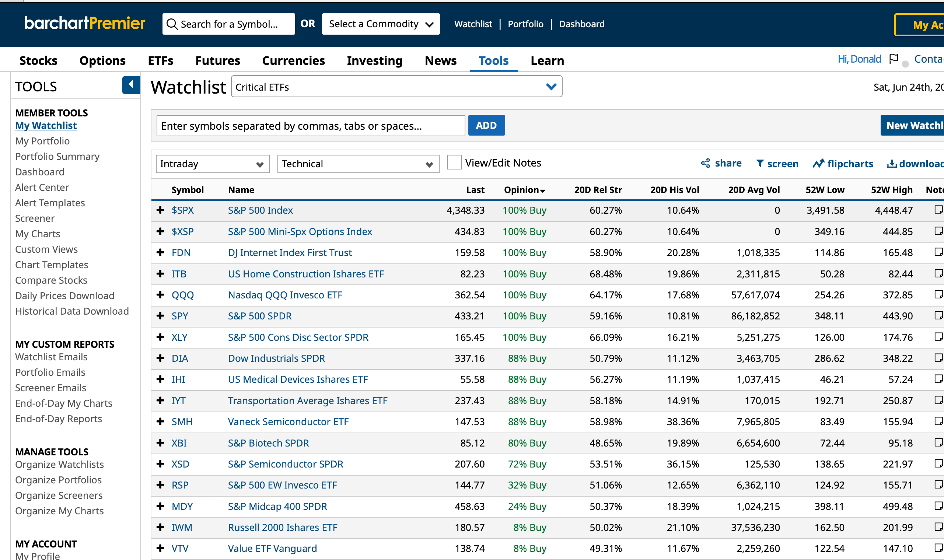This screenshot has width=944, height=560.
Task: Expand the QQQ row plus icon
Action: (160, 294)
